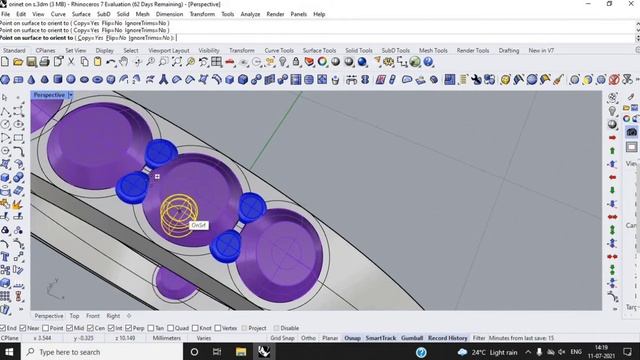Switch to the Mesh Tools toolbar tab
Image resolution: width=640 pixels, height=360 pixels.
(x=433, y=51)
